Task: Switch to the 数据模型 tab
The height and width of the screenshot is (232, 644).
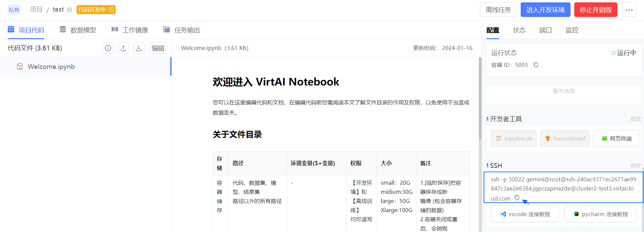Action: (x=78, y=30)
